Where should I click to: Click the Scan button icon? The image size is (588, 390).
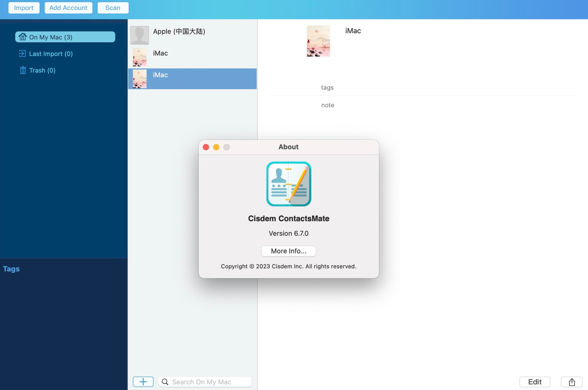pyautogui.click(x=112, y=7)
